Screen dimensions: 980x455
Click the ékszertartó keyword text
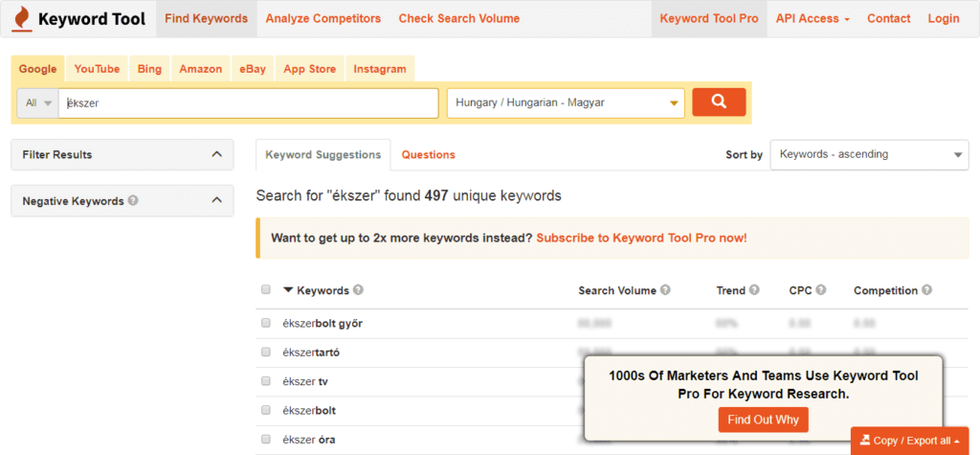point(311,353)
